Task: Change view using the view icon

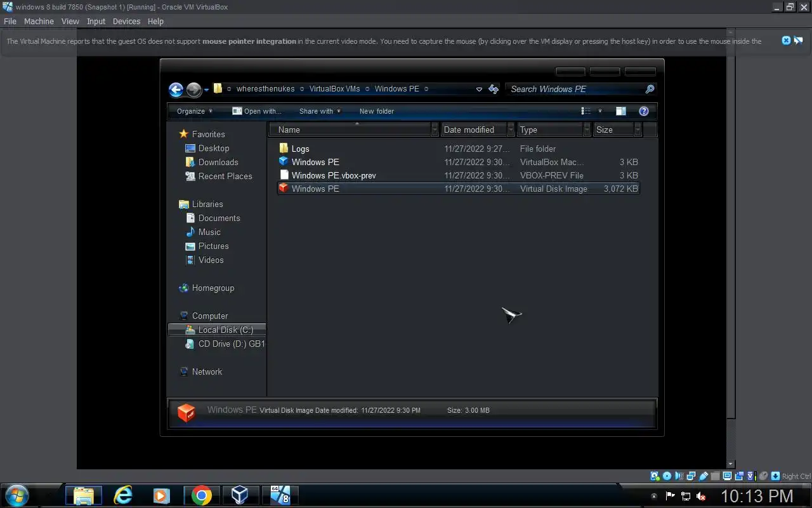Action: tap(586, 111)
